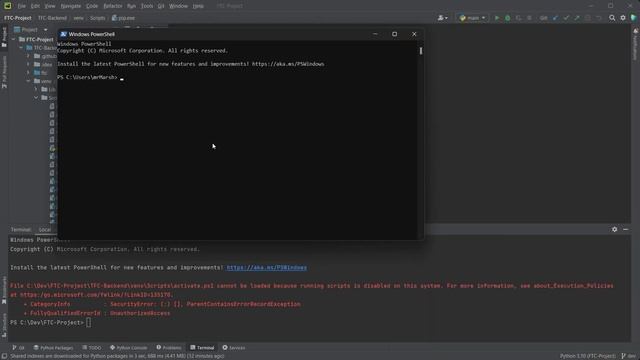This screenshot has width=640, height=360.
Task: Collapse the FTC-Project root node
Action: coord(13,40)
